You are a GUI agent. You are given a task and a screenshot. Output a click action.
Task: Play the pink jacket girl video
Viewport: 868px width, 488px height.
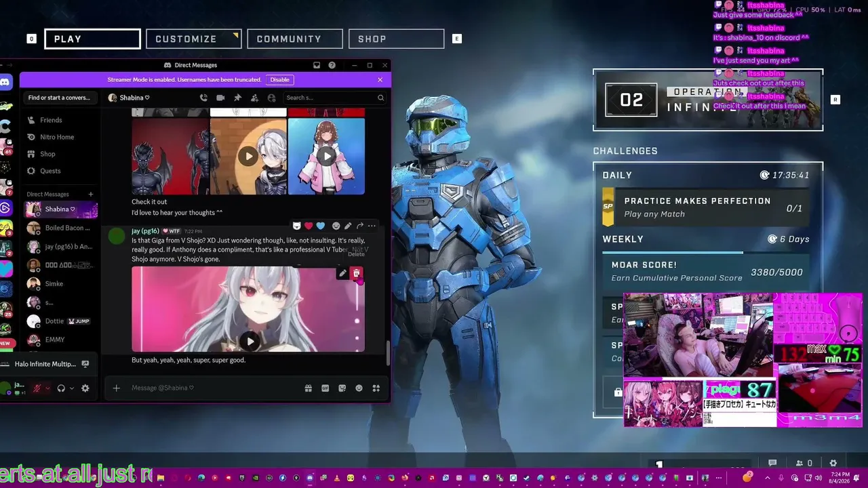coord(327,157)
